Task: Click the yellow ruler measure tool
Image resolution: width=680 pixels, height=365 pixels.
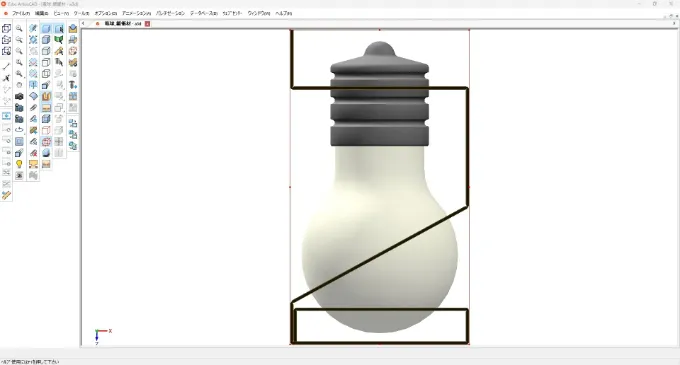Action: click(x=6, y=196)
